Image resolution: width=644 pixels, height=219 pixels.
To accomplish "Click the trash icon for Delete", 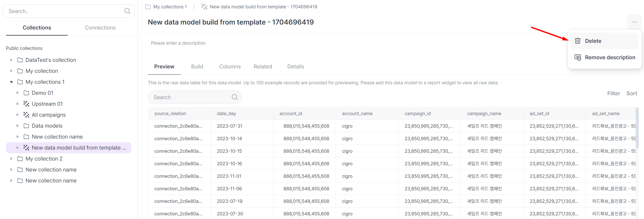I will click(578, 41).
